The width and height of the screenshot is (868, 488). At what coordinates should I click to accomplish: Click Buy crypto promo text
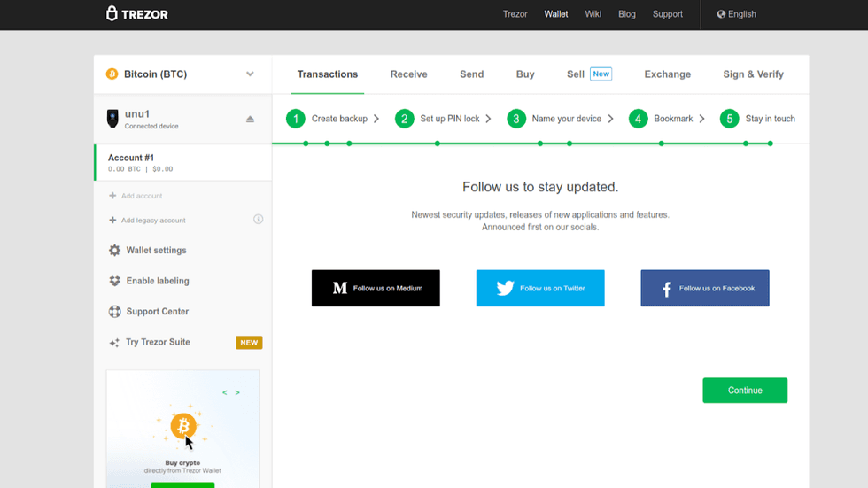(182, 463)
